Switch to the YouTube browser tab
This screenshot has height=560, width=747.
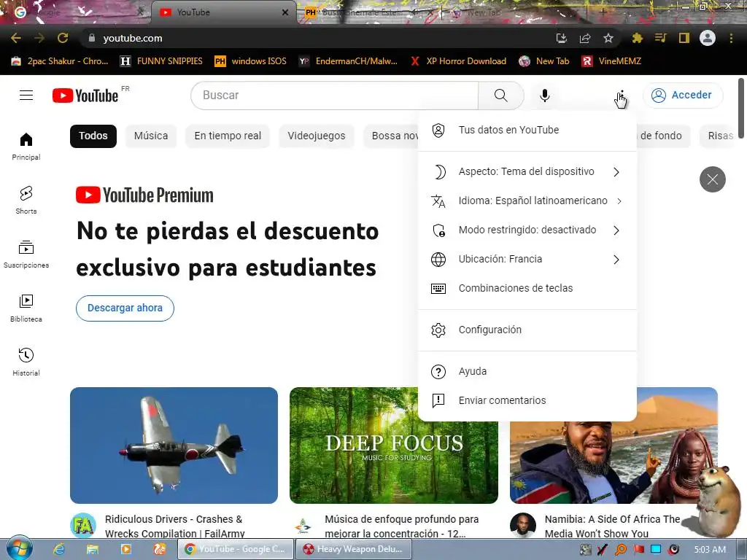pyautogui.click(x=222, y=12)
